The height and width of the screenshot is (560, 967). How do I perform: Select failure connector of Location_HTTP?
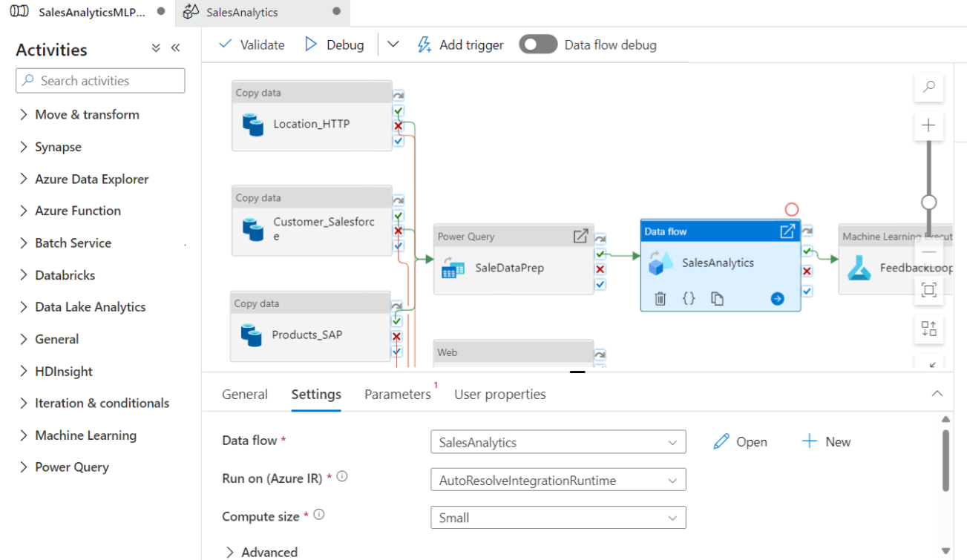(x=399, y=126)
